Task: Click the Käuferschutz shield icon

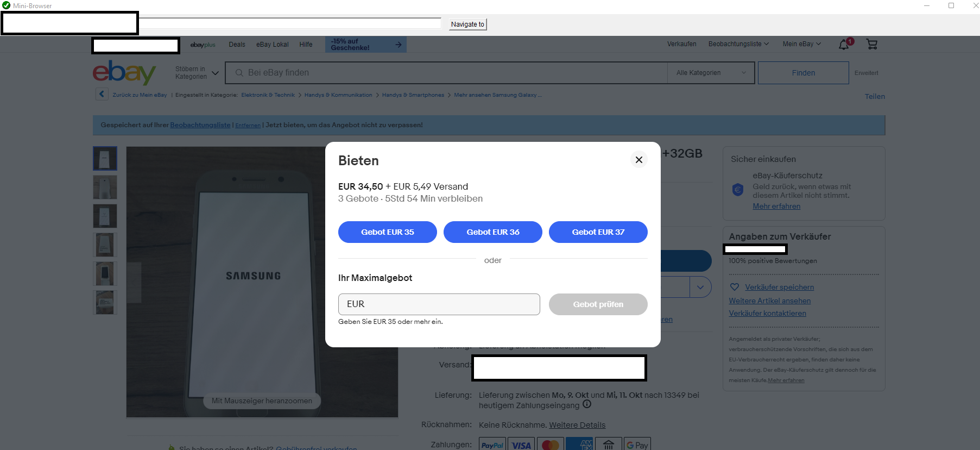Action: (738, 190)
